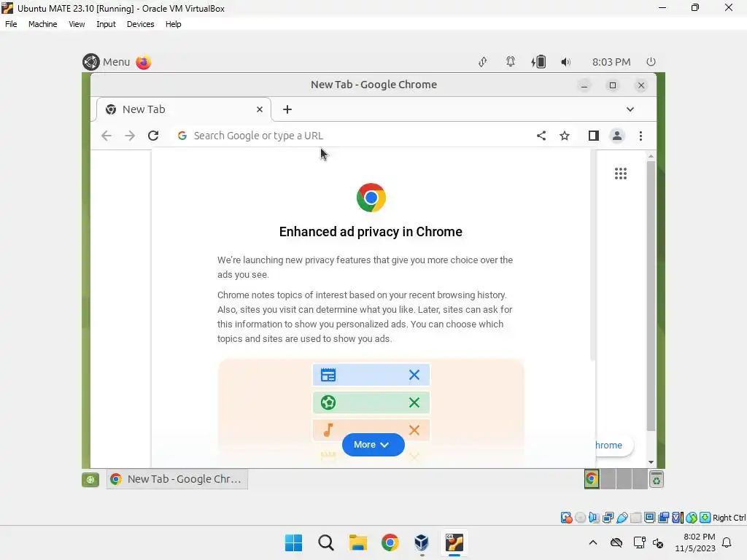Click the VirtualBox network status icon
The width and height of the screenshot is (747, 560).
click(x=608, y=518)
